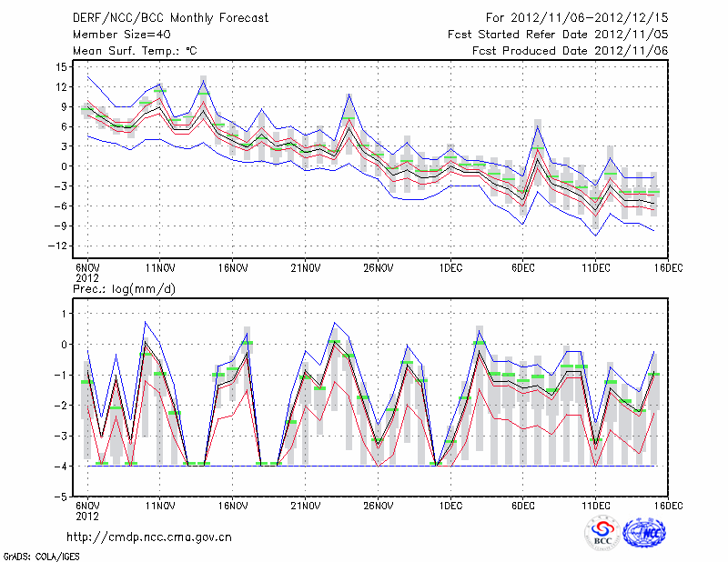Click the 21NOV tick label under temperature chart
The image size is (728, 562).
pos(305,267)
